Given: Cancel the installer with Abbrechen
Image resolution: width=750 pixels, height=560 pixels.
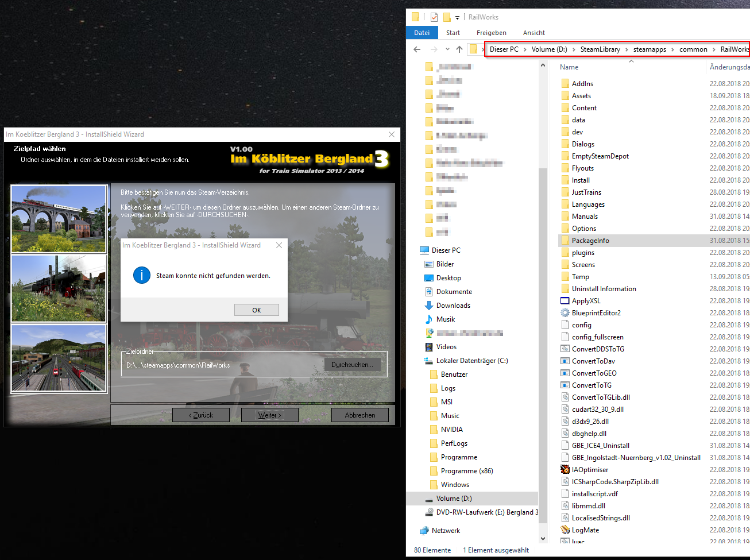Looking at the screenshot, I should [x=360, y=415].
